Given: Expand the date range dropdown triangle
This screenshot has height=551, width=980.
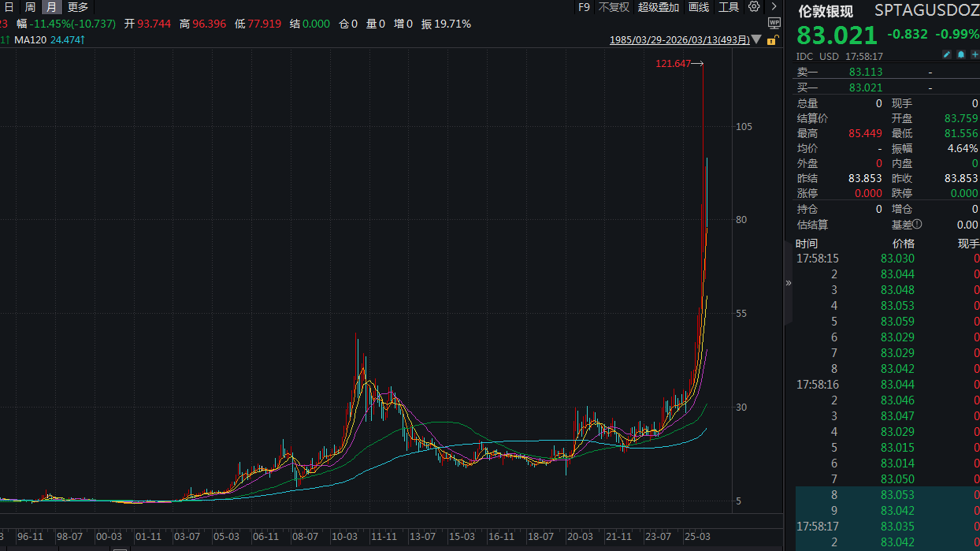Looking at the screenshot, I should (x=756, y=39).
